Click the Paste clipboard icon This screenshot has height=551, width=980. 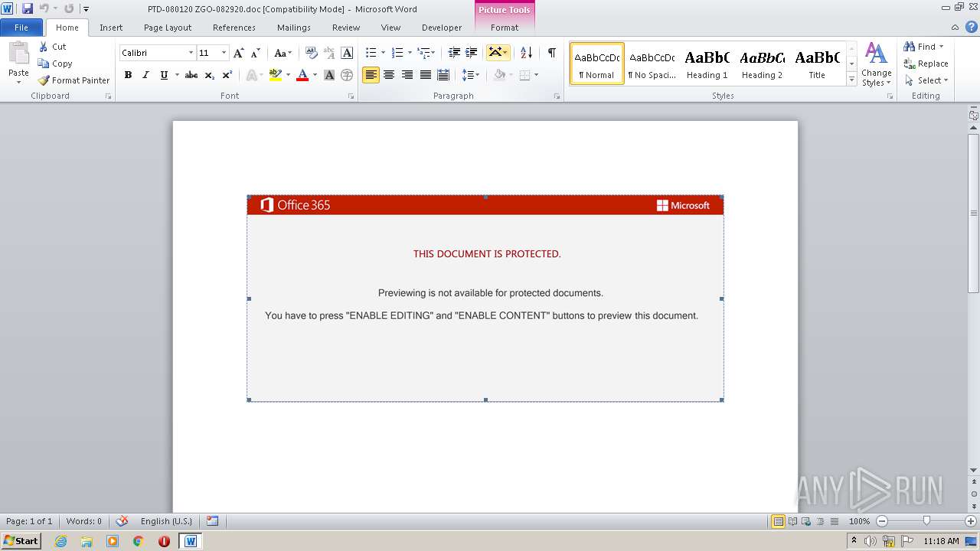(18, 53)
